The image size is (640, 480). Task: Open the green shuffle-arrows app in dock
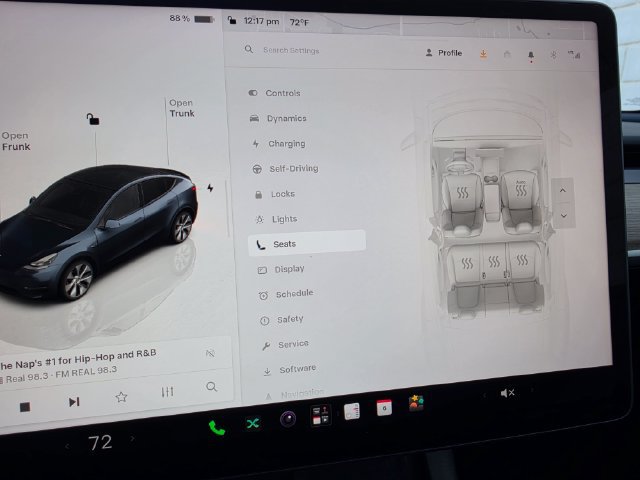(x=253, y=423)
